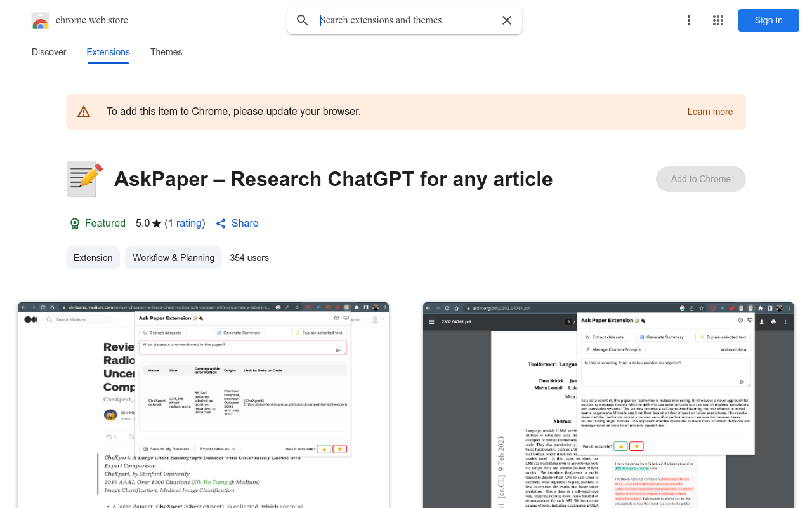Open the Medium article screenshot thumbnail
Viewport: 812px width, 508px height.
tap(203, 405)
